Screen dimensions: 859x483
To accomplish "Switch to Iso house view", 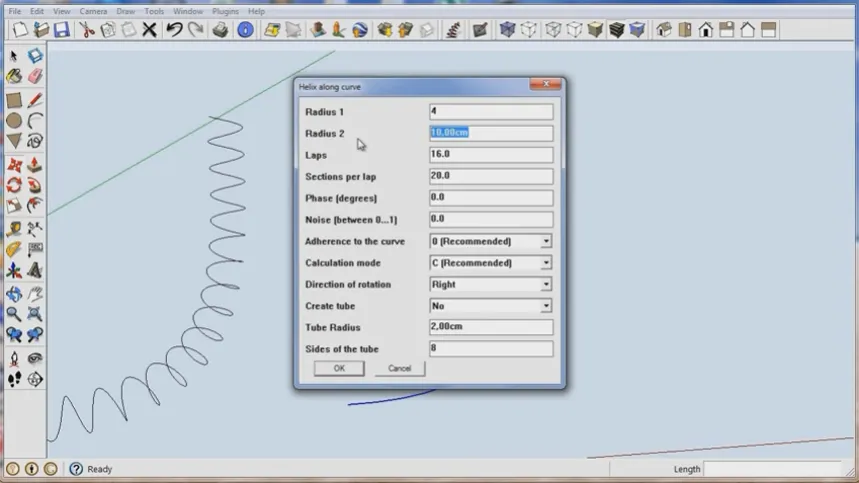I will click(x=664, y=30).
